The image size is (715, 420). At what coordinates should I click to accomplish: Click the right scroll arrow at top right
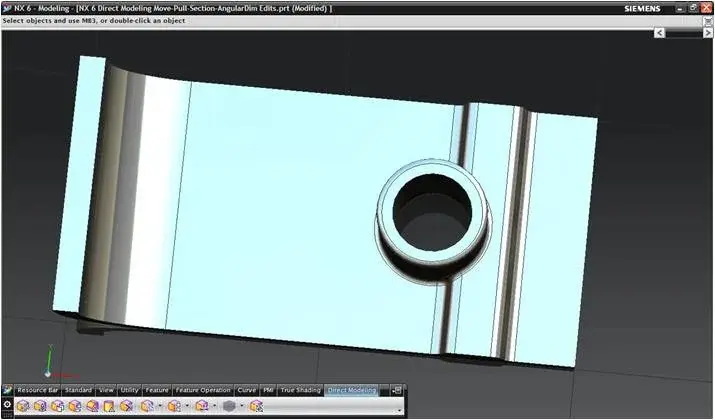(x=706, y=33)
